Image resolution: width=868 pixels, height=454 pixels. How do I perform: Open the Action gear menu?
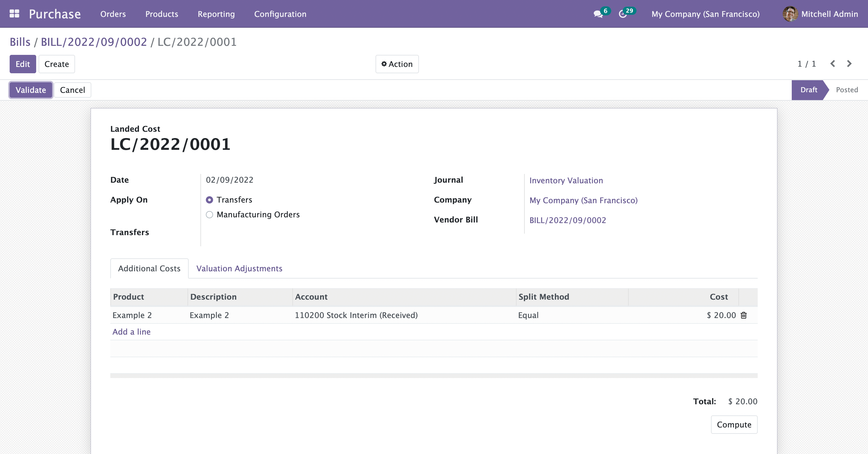(x=397, y=64)
